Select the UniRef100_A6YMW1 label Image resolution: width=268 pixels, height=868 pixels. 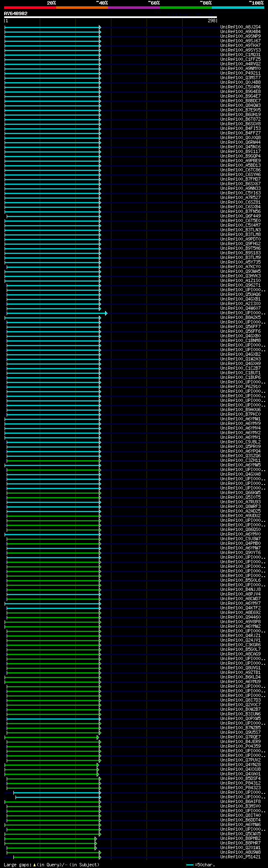240,419
